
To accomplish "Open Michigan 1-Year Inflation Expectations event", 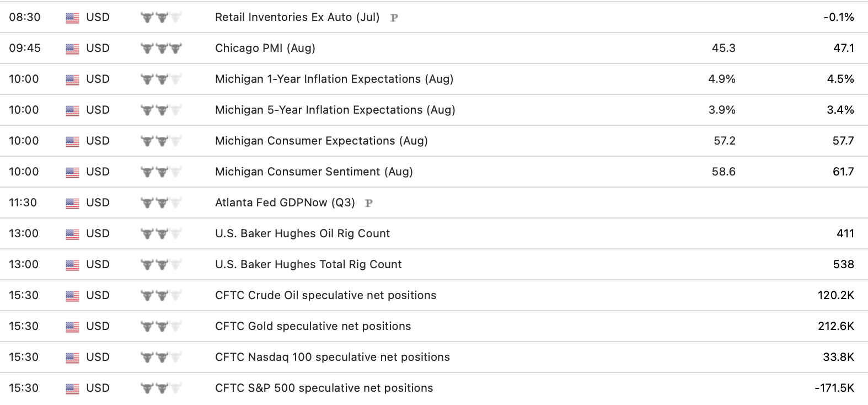I will (334, 79).
